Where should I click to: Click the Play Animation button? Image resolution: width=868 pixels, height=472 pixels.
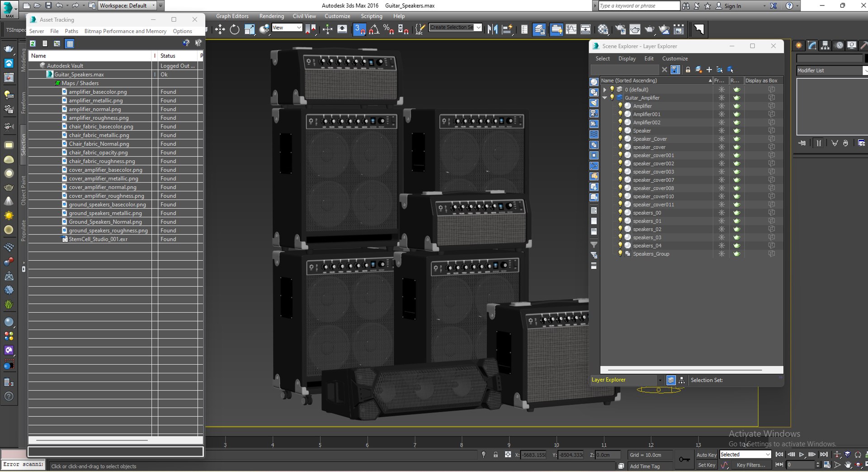802,455
